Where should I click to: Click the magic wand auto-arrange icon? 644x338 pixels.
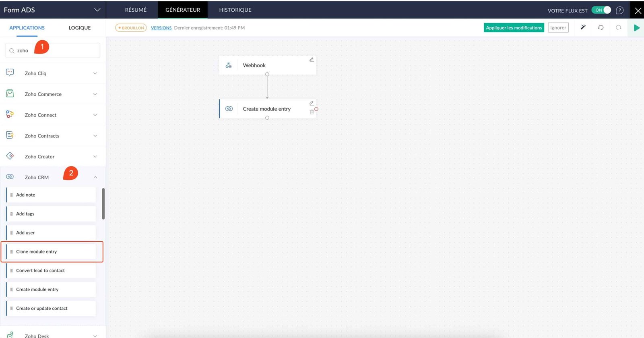pyautogui.click(x=583, y=27)
